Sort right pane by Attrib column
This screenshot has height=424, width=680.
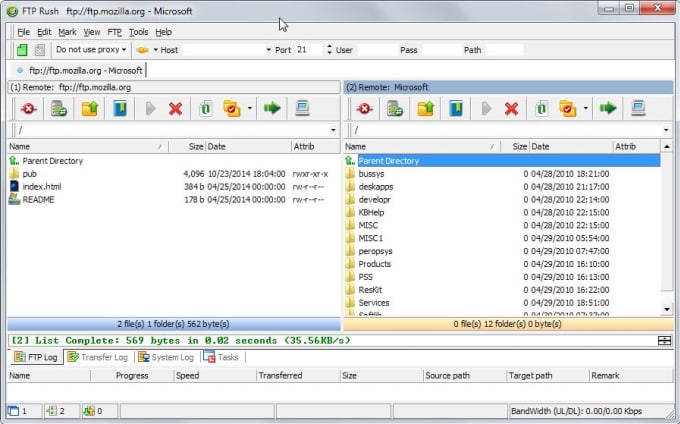point(637,147)
